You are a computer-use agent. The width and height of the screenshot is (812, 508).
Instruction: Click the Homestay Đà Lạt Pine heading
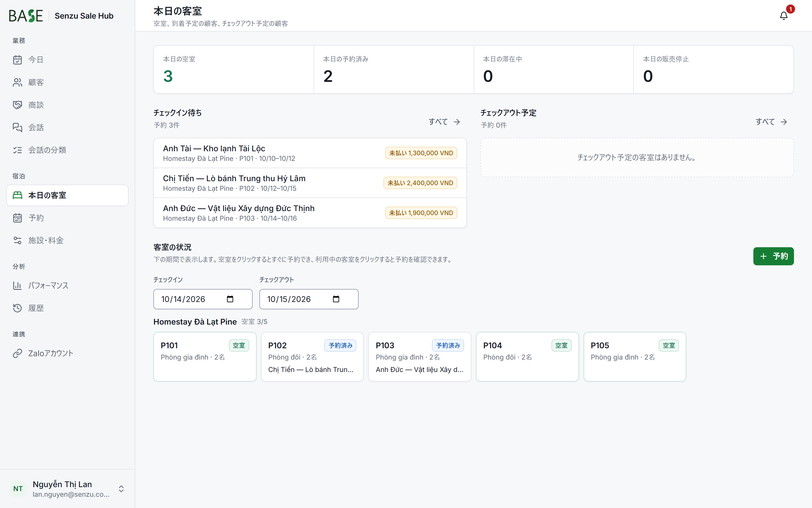195,322
